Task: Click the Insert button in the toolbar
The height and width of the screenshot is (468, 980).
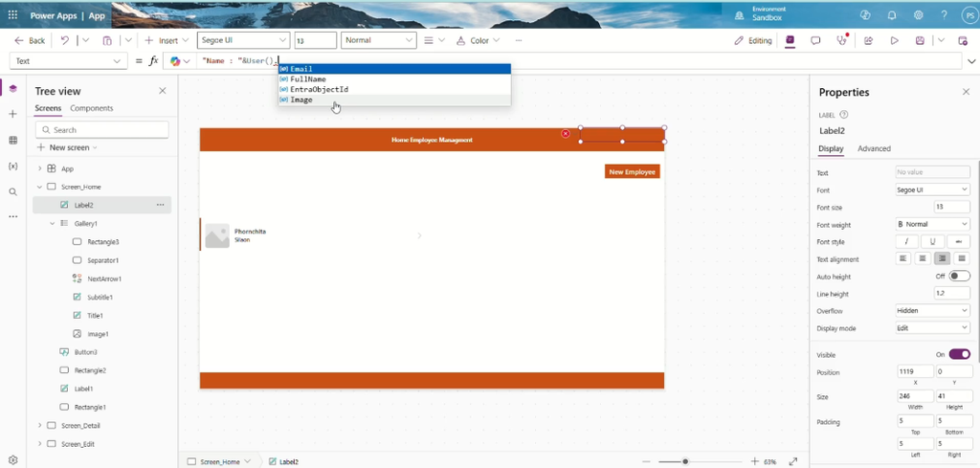Action: click(x=167, y=40)
